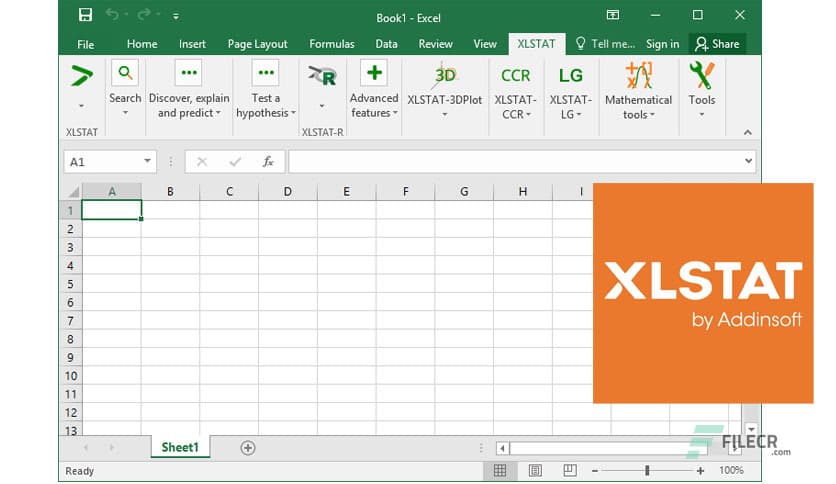The height and width of the screenshot is (484, 836).
Task: Expand the XLSTAT-3DPlot dropdown arrow
Action: [445, 115]
